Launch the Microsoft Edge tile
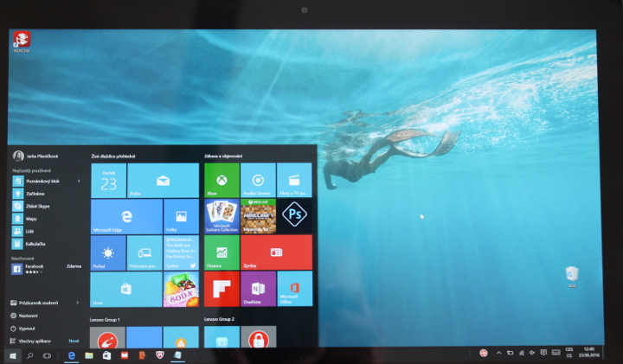The image size is (623, 364). pos(126,216)
